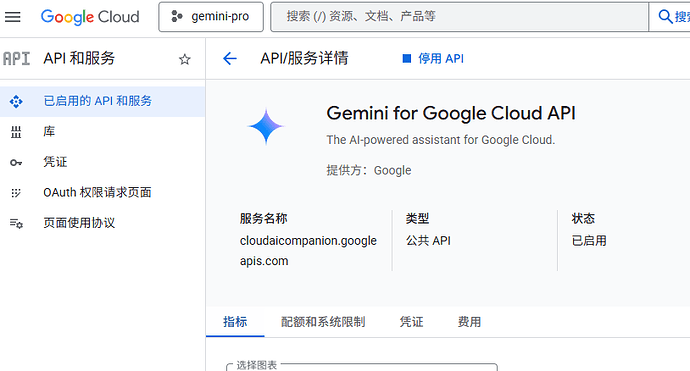Click the Gemini sparkle logo
Image resolution: width=690 pixels, height=371 pixels.
point(266,126)
